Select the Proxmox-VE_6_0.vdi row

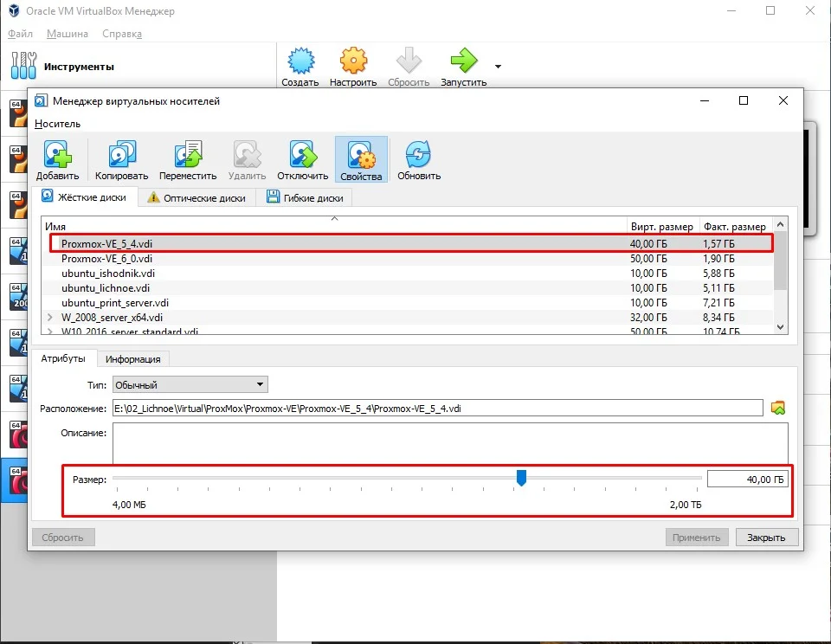(407, 258)
